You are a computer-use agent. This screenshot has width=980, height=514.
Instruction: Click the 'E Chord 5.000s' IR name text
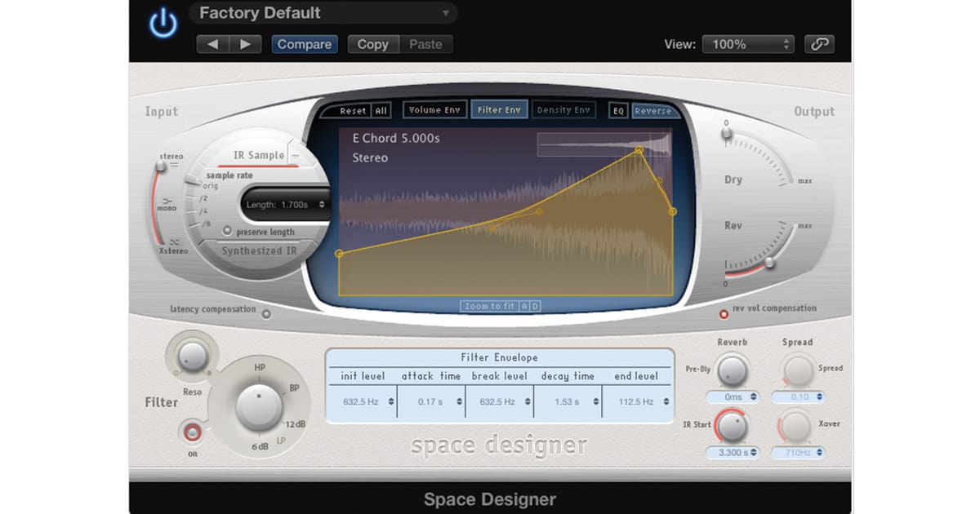pyautogui.click(x=396, y=138)
